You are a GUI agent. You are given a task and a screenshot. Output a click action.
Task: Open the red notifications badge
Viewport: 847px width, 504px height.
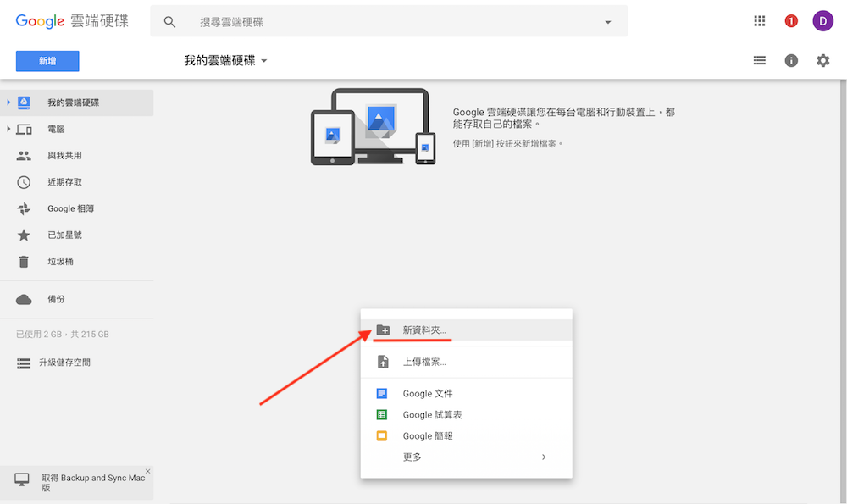click(x=791, y=21)
